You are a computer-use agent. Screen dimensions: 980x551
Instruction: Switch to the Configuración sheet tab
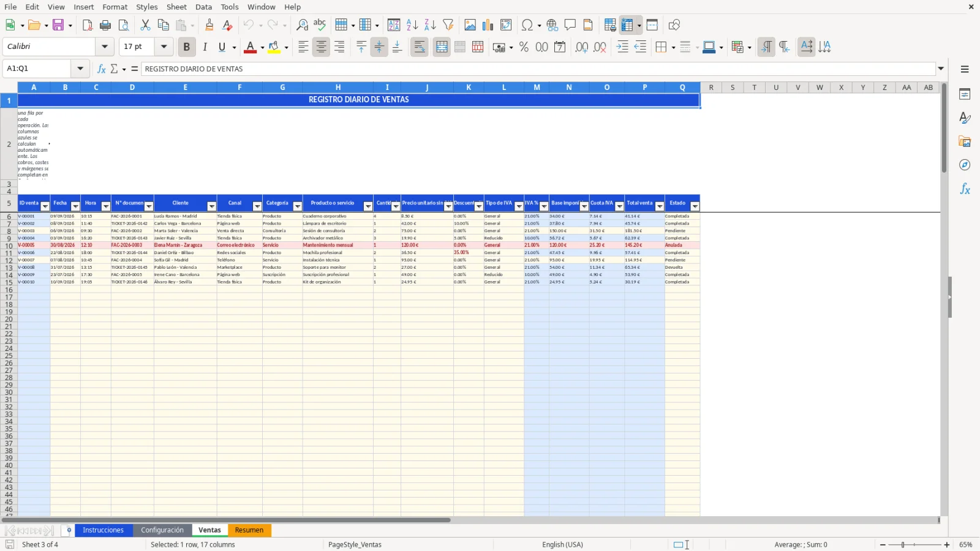point(162,530)
